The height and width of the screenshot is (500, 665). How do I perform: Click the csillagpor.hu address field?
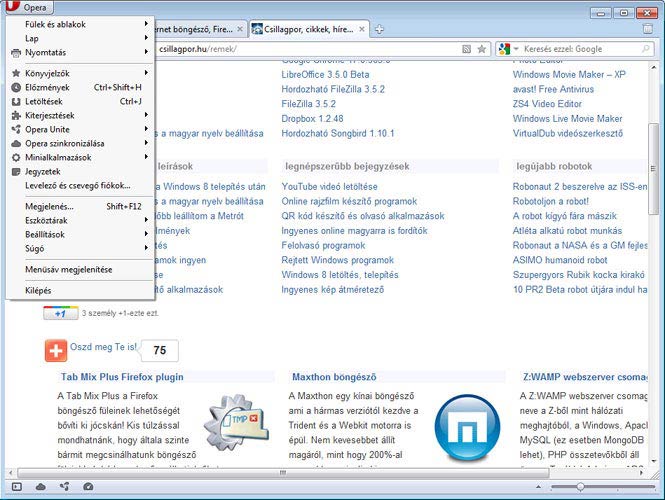pos(305,49)
